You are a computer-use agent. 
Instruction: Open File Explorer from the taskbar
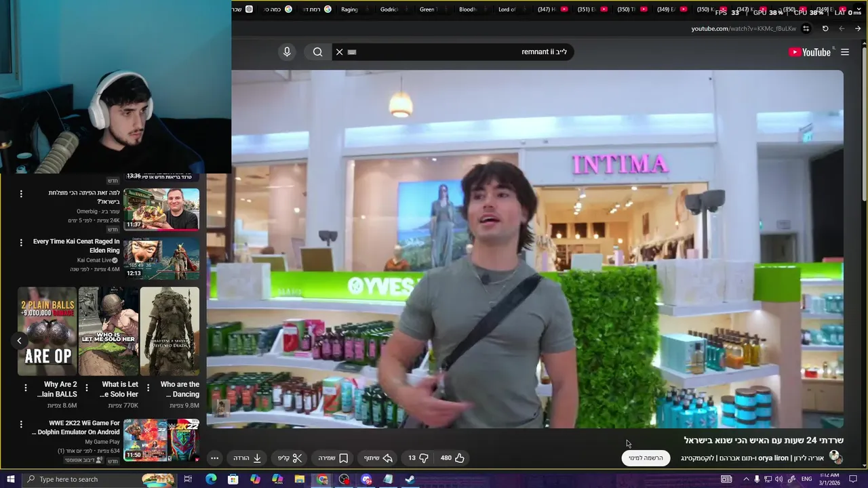(x=299, y=479)
